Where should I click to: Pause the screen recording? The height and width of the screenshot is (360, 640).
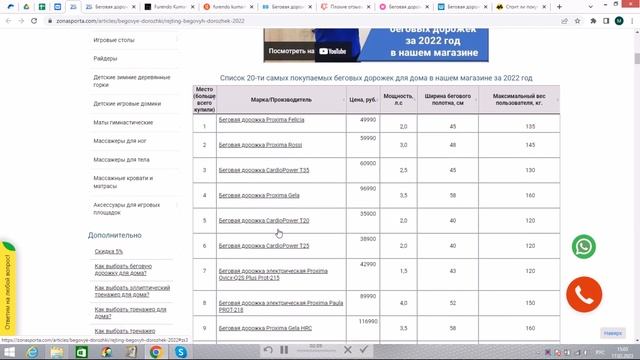[x=284, y=350]
